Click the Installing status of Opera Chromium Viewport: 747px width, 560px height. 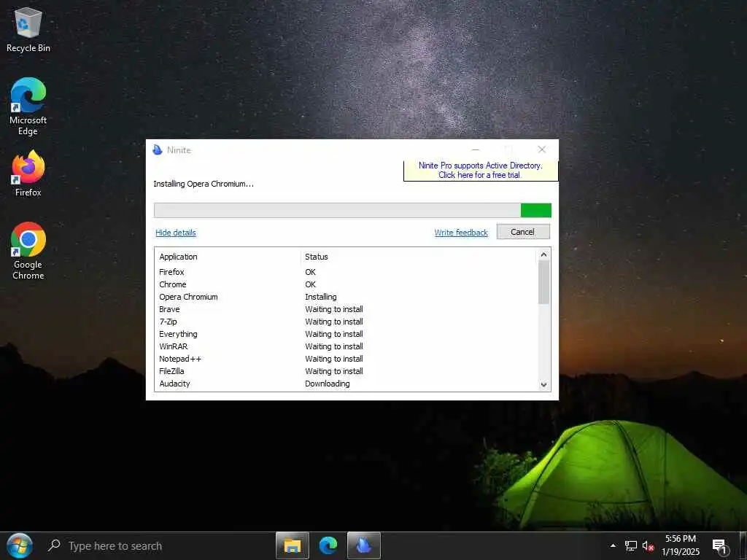(321, 297)
